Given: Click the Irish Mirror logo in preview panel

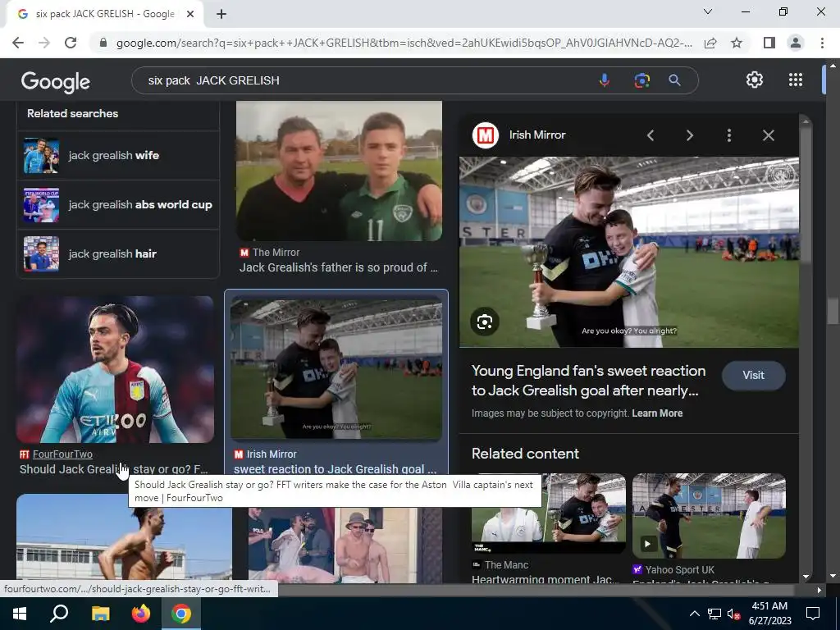Looking at the screenshot, I should coord(486,135).
